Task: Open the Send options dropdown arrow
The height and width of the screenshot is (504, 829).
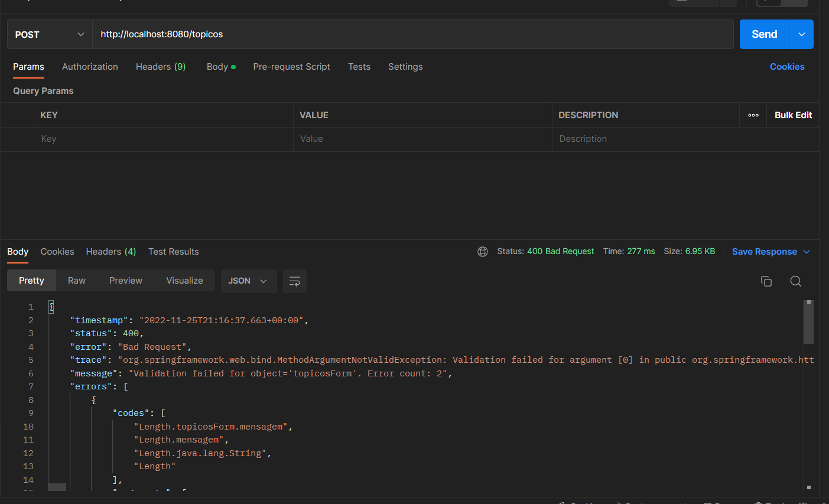Action: tap(802, 34)
